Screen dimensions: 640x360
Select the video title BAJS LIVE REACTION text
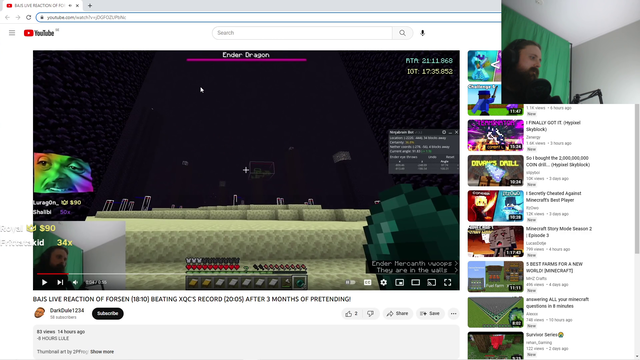192,299
